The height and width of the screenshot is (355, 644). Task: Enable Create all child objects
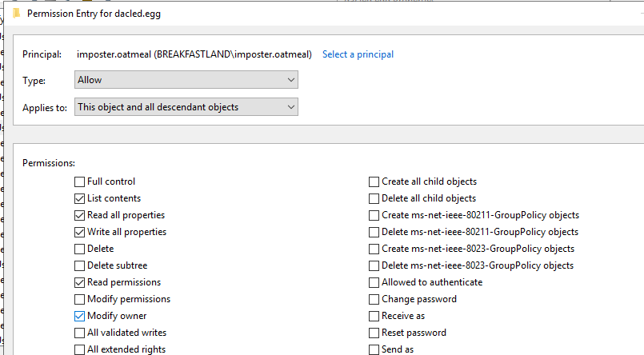374,181
